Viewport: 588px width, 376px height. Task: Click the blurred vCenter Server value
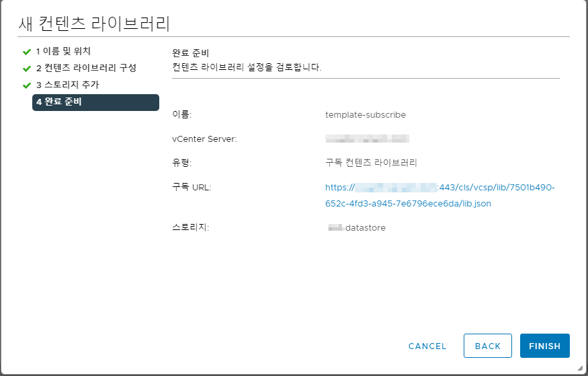pyautogui.click(x=367, y=139)
